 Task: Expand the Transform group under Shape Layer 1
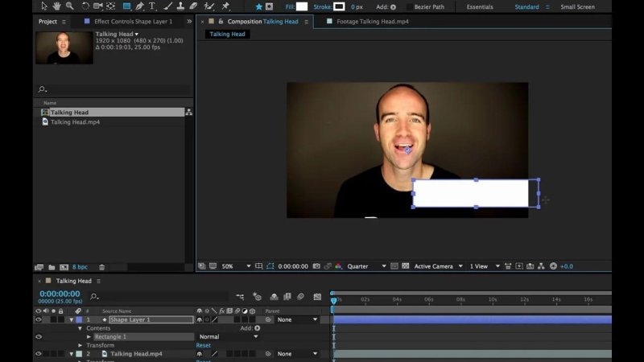pyautogui.click(x=80, y=346)
